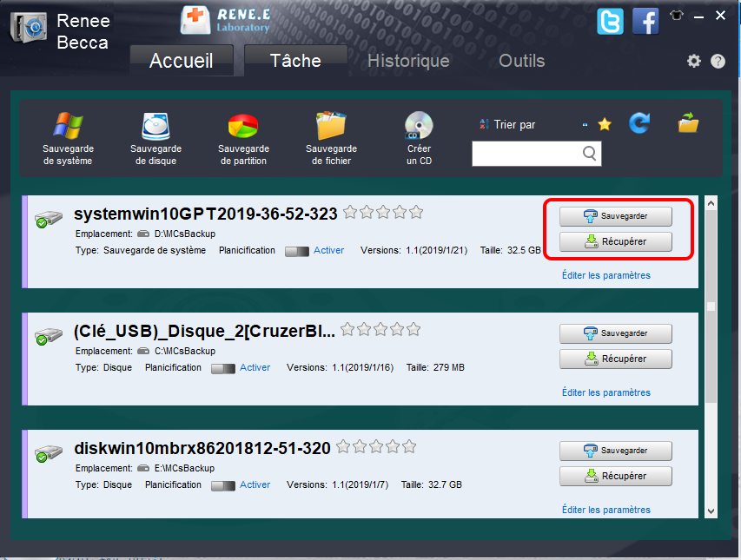Open the help question mark icon
The width and height of the screenshot is (741, 560).
(x=718, y=61)
